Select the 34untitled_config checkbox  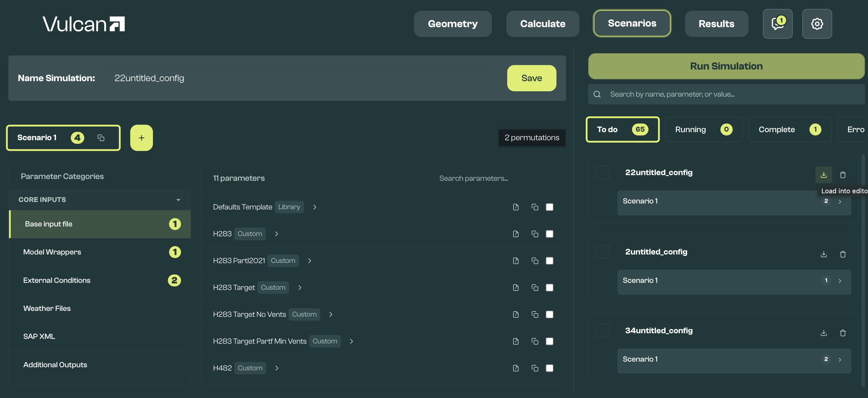603,330
